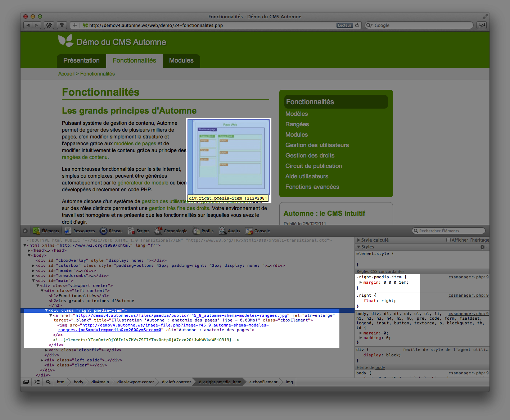Toggle the Lecteur reader button
The width and height of the screenshot is (510, 420).
pyautogui.click(x=344, y=25)
